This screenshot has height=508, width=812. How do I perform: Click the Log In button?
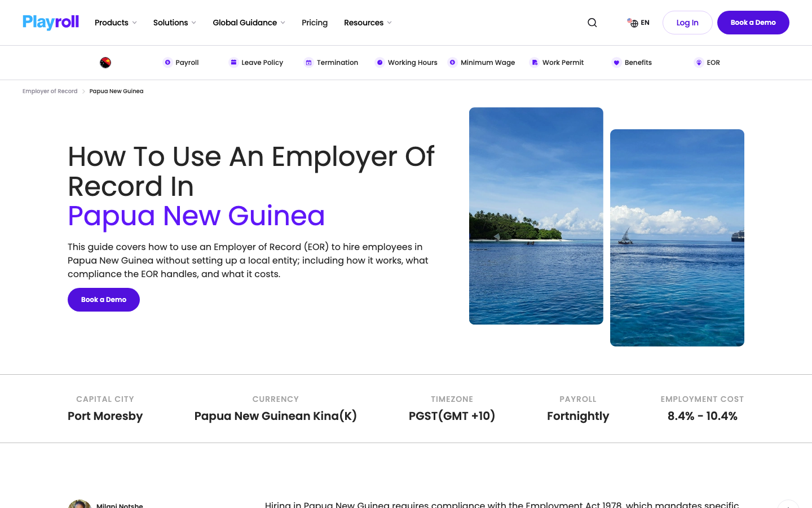[x=687, y=23]
